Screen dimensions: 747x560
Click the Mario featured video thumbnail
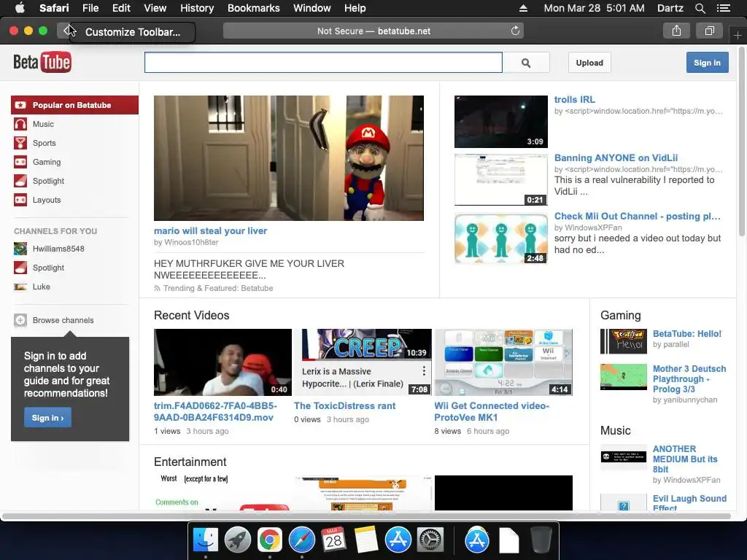coord(289,158)
